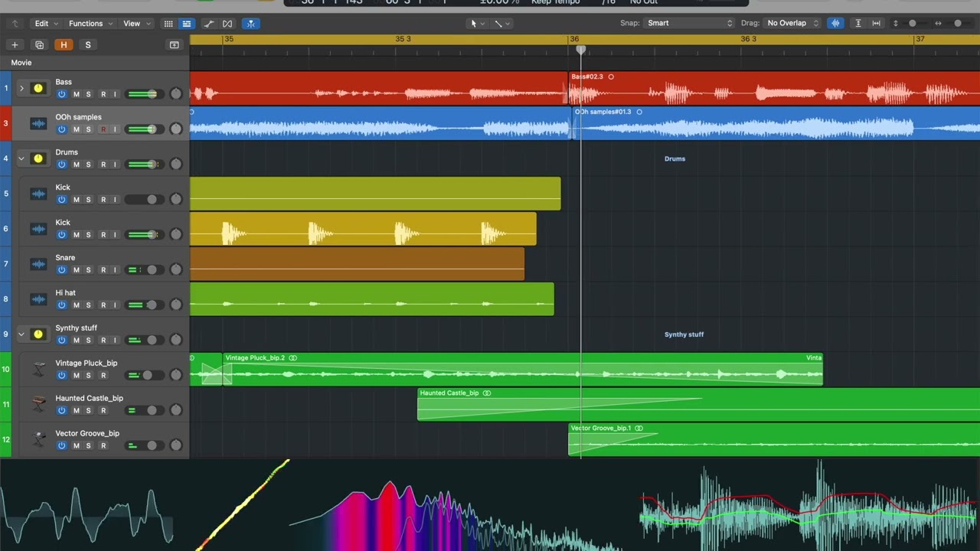Expand the Bass track stack

point(21,88)
